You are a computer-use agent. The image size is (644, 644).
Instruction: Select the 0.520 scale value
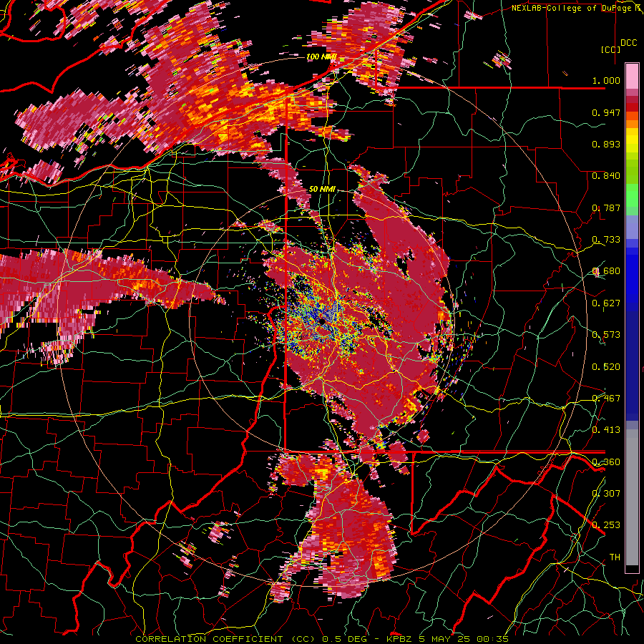click(x=606, y=367)
